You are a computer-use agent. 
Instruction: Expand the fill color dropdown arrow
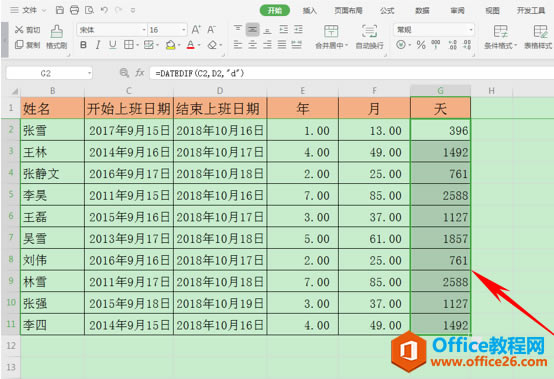[179, 45]
